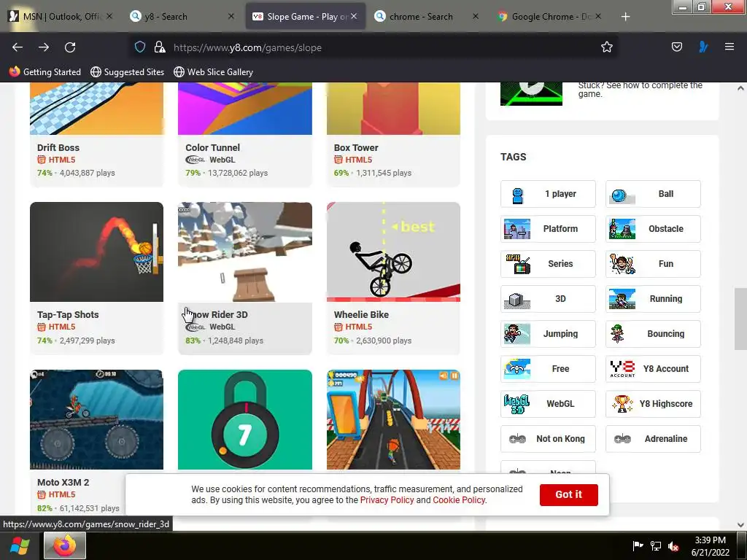Open the tracking protection shield icon
Viewport: 747px width, 560px height.
tap(139, 47)
